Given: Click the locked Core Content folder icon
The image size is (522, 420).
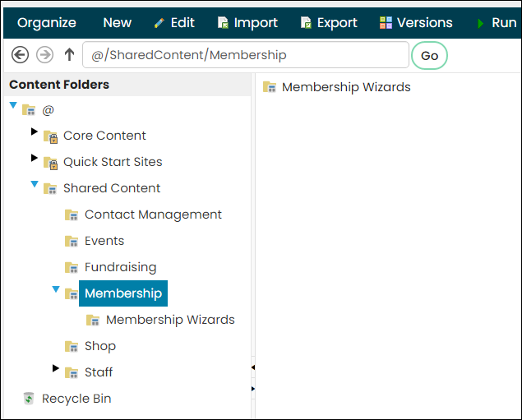Looking at the screenshot, I should 51,136.
